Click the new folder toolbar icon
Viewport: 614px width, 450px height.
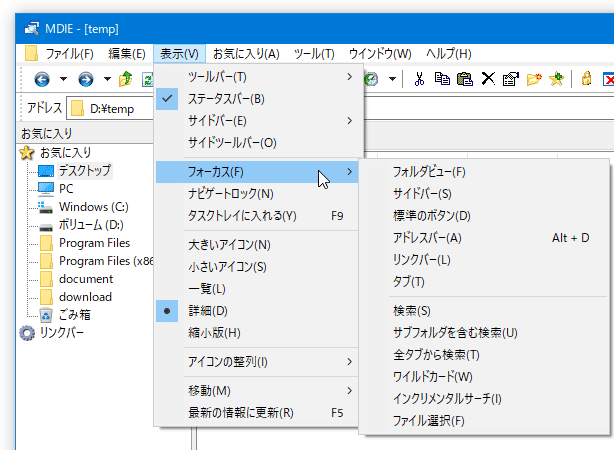(x=534, y=79)
